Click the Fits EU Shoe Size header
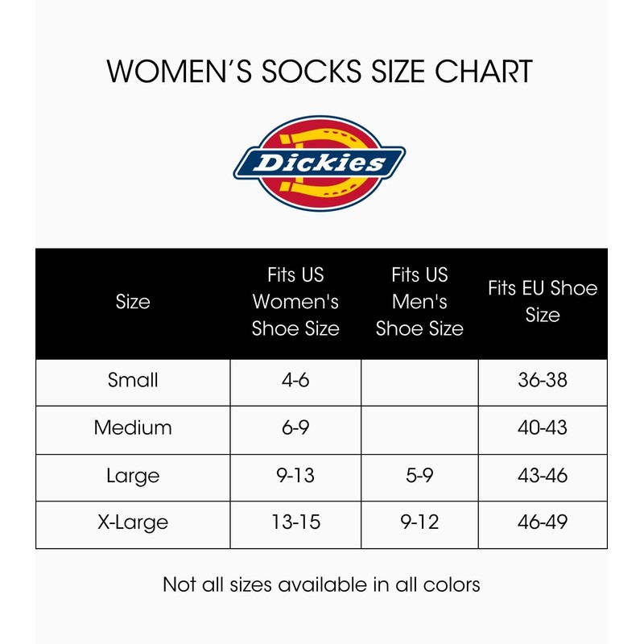 click(543, 302)
